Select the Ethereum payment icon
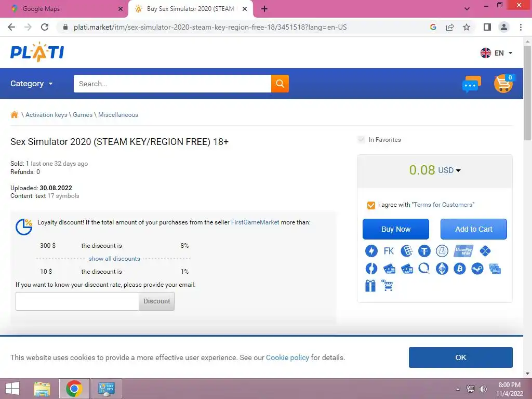Image resolution: width=532 pixels, height=399 pixels. (x=442, y=269)
